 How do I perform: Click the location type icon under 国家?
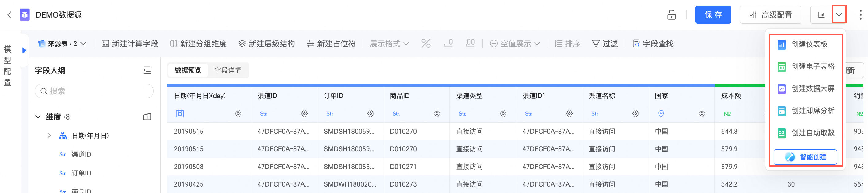click(661, 114)
